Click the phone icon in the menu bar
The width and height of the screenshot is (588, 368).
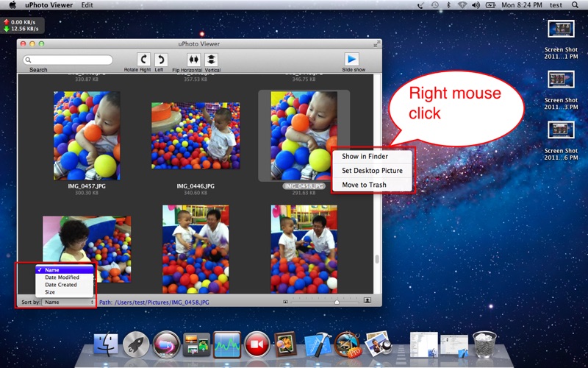coord(421,5)
